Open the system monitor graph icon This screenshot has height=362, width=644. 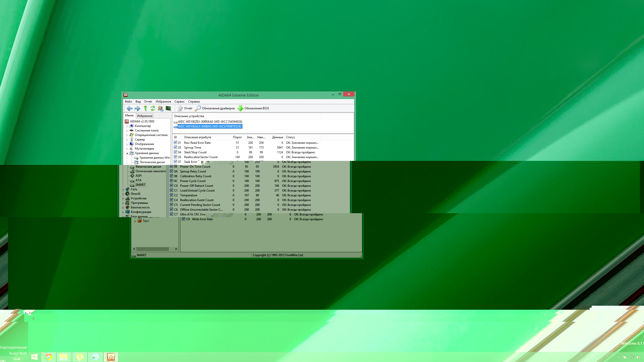click(x=168, y=108)
